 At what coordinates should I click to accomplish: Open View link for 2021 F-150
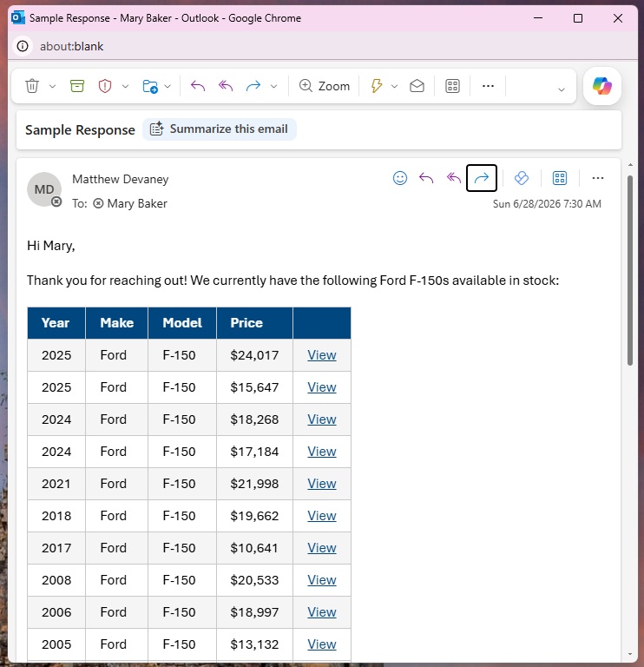click(x=322, y=483)
